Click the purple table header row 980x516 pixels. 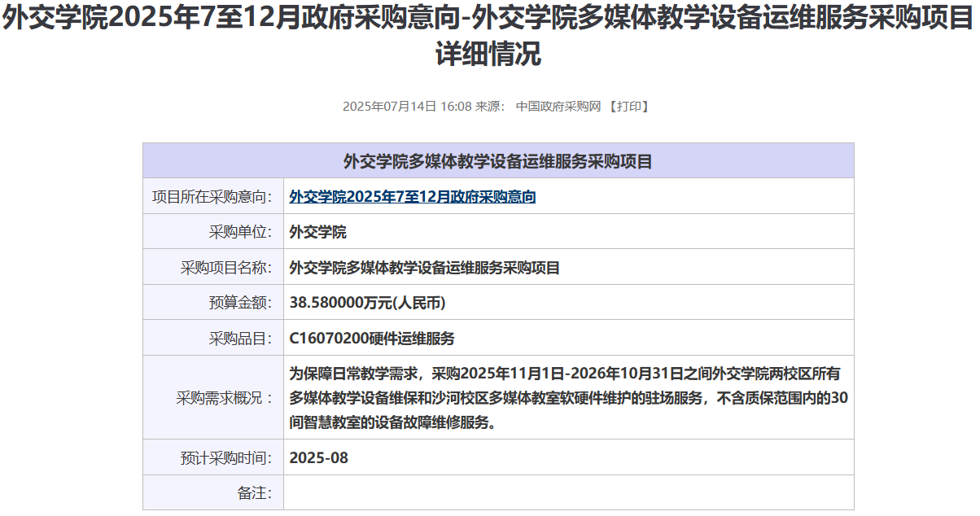(x=498, y=161)
